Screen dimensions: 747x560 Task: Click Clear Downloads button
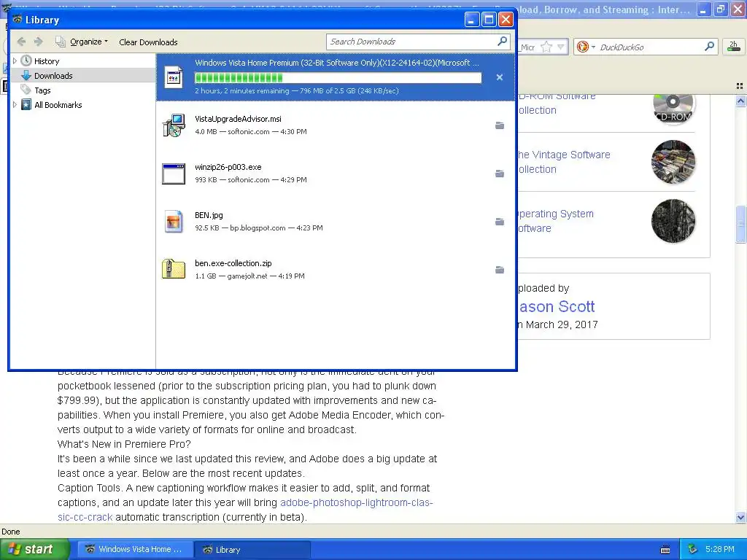click(x=148, y=42)
